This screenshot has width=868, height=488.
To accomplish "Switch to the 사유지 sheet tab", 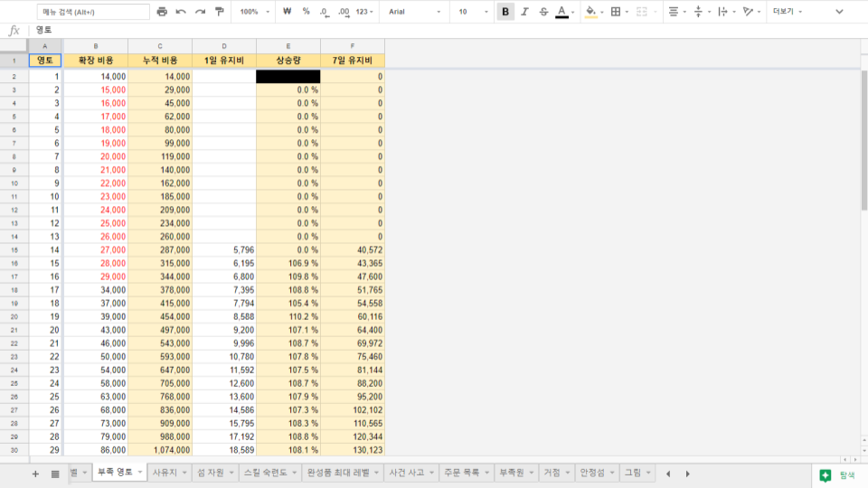I will [x=164, y=473].
